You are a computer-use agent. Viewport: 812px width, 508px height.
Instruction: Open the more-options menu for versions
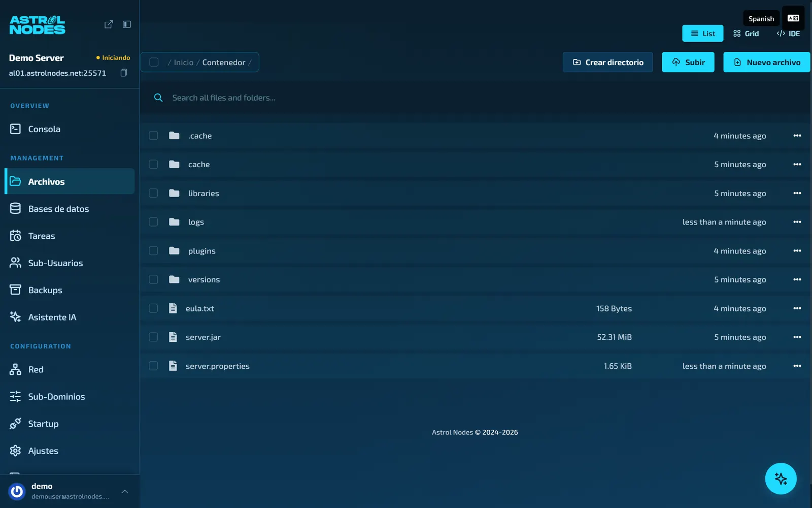click(797, 279)
